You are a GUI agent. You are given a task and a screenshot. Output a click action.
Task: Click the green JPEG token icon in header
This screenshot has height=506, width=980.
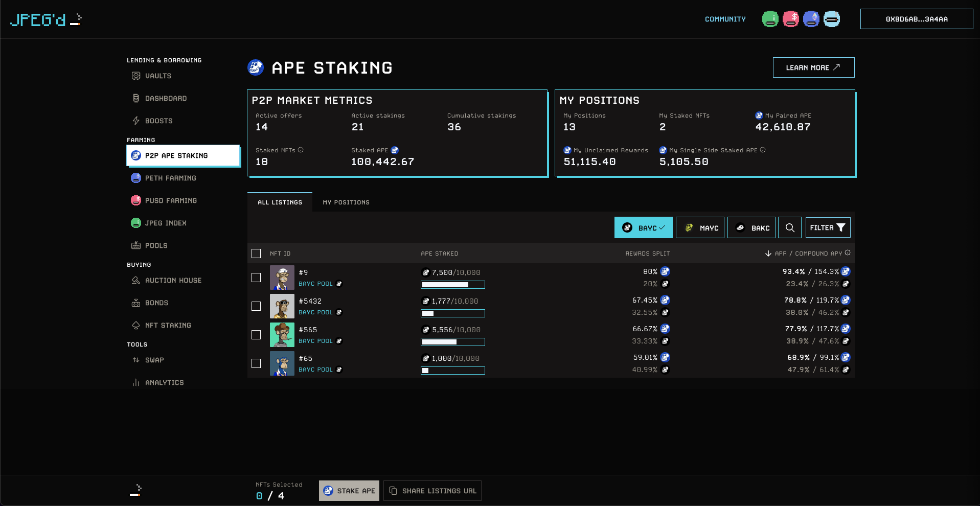coord(770,19)
